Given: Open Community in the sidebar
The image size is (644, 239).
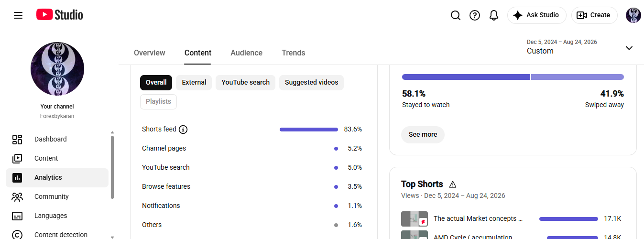Looking at the screenshot, I should (57, 196).
